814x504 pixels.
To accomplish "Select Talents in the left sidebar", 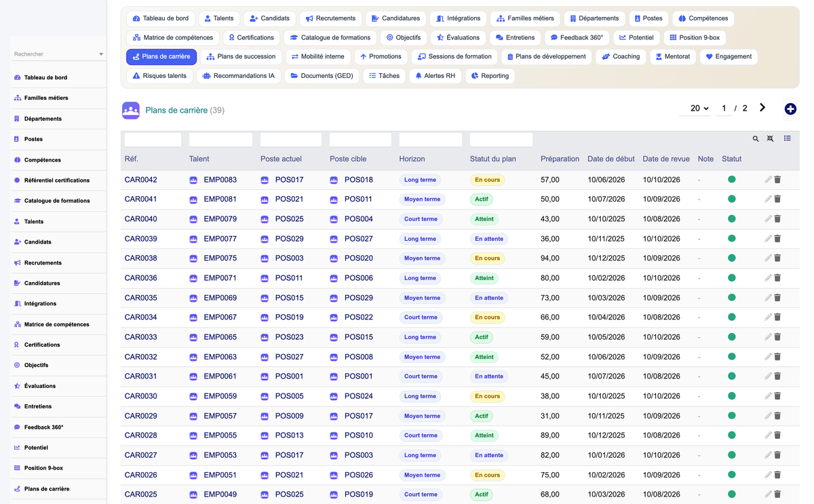I will click(34, 221).
